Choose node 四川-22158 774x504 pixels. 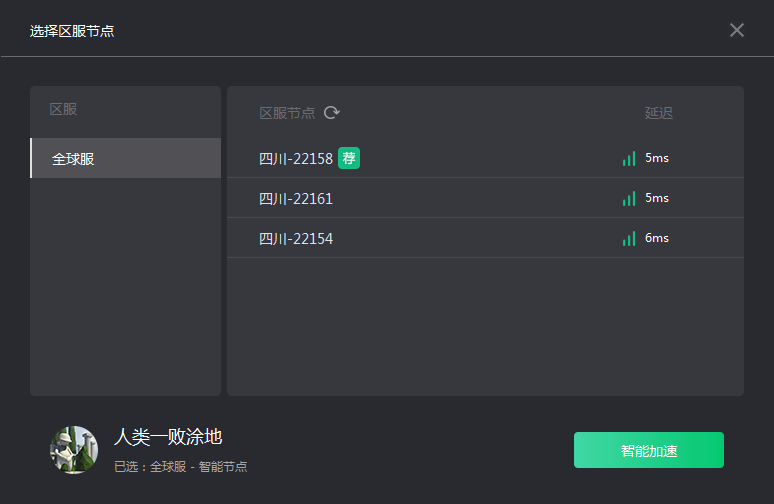pyautogui.click(x=295, y=158)
